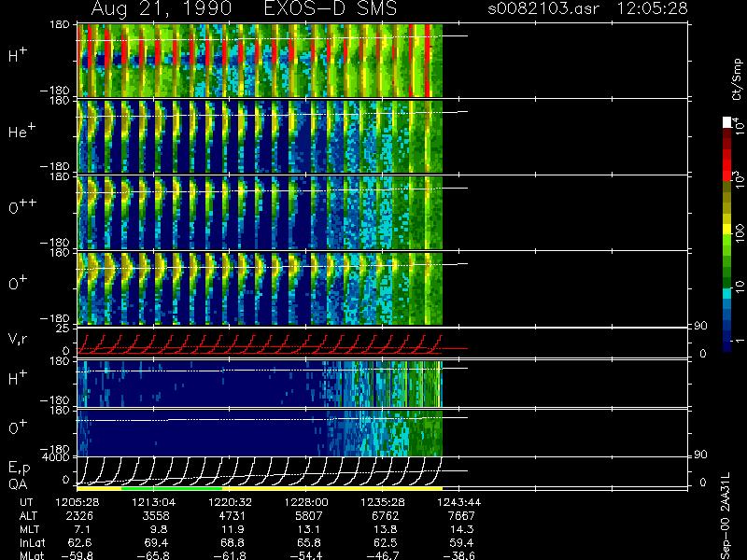Select the He+ panel label
The width and height of the screenshot is (747, 560).
[21, 131]
